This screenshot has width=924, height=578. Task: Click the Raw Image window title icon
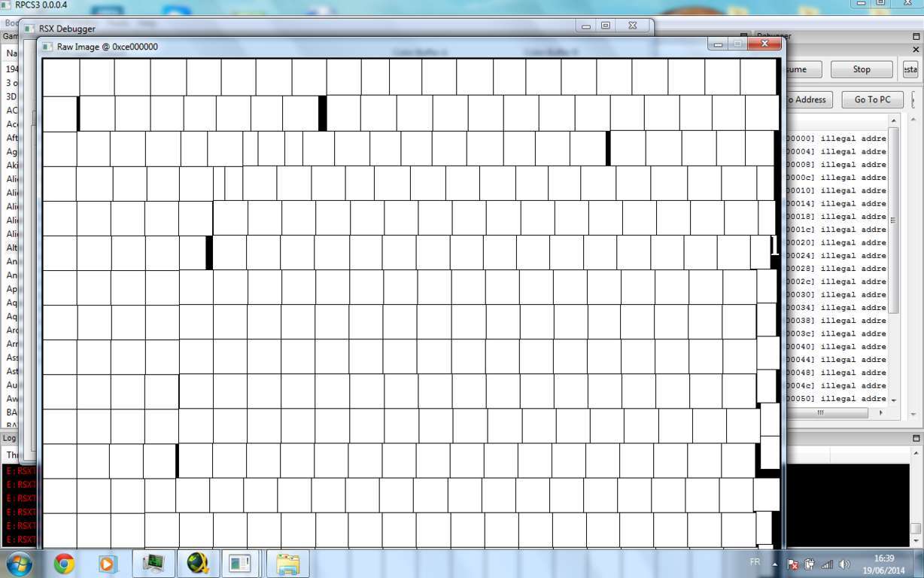(x=47, y=47)
